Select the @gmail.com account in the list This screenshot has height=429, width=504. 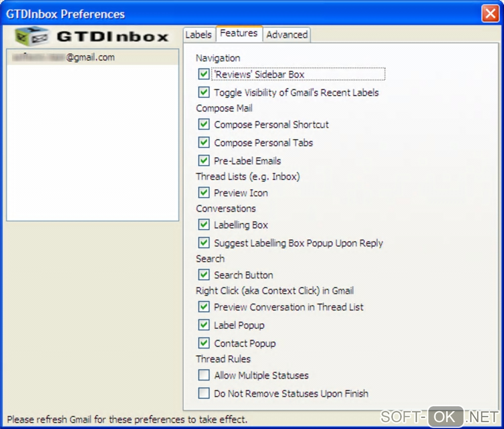(x=92, y=57)
